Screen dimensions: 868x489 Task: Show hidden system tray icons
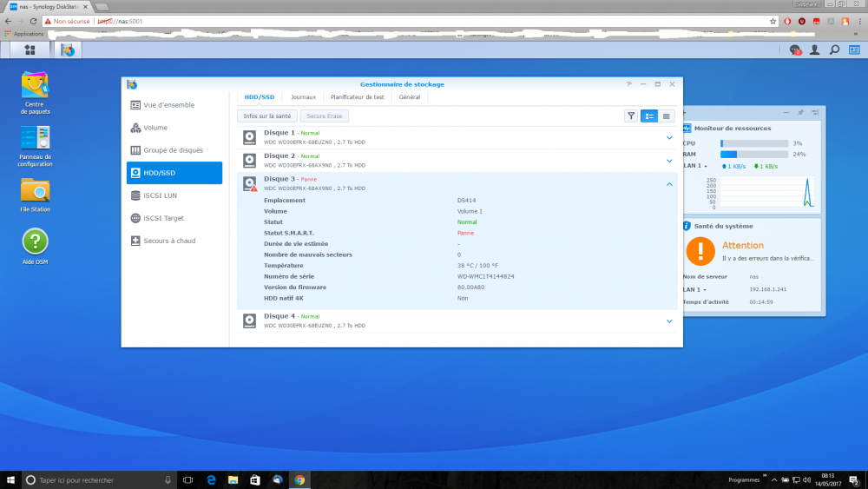774,479
